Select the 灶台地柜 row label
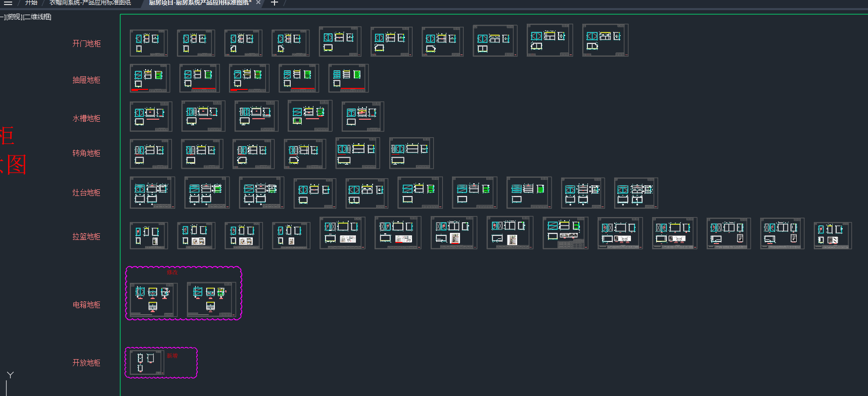 pos(86,193)
